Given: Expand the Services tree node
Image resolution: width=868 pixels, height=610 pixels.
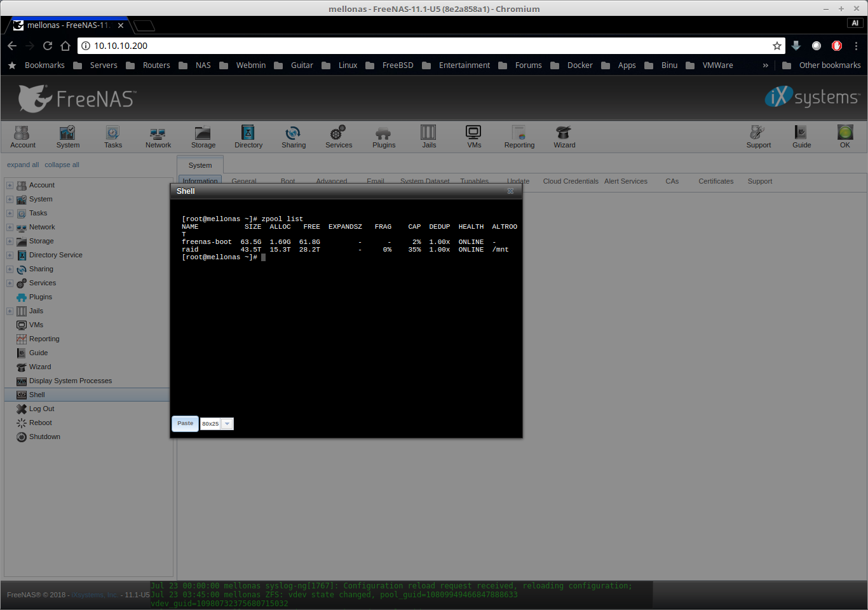Looking at the screenshot, I should (x=10, y=283).
